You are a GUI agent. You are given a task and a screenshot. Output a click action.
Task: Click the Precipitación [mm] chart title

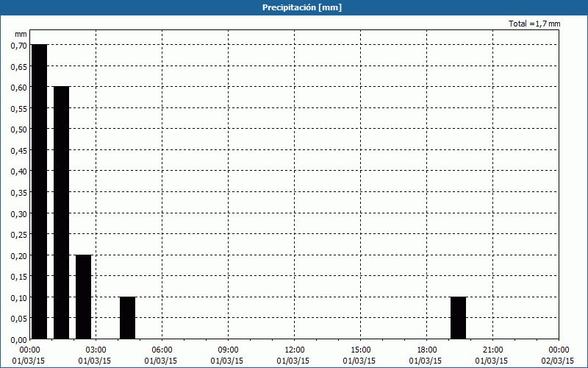tap(302, 7)
